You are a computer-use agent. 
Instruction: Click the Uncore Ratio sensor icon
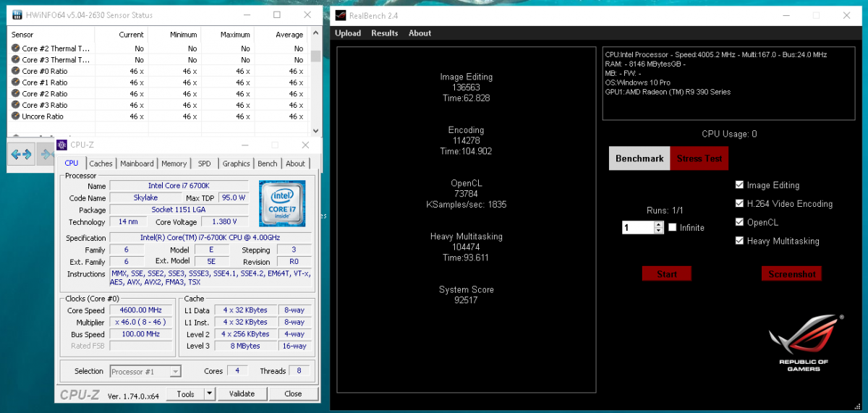pos(15,116)
